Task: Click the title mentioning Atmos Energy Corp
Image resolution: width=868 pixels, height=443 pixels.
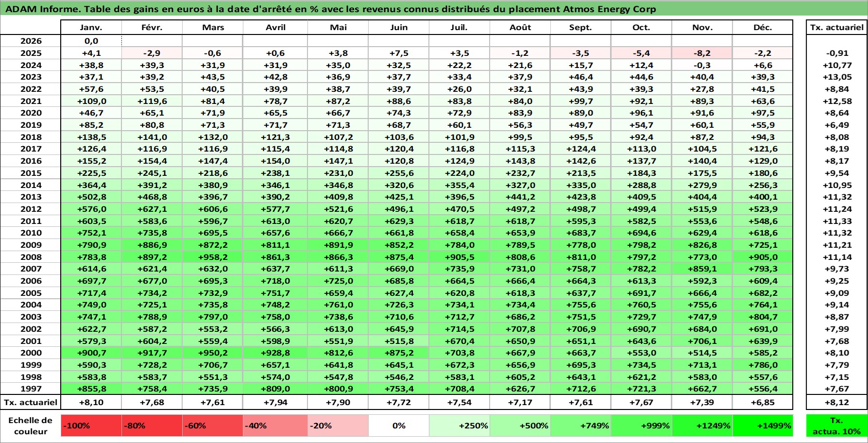Action: (330, 9)
